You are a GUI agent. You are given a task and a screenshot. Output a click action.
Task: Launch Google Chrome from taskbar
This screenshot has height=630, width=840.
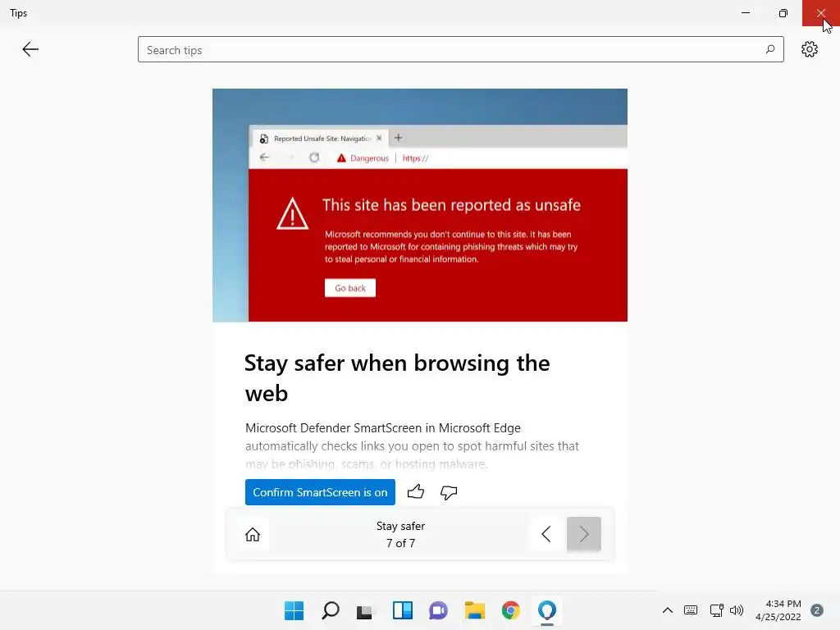pos(510,610)
